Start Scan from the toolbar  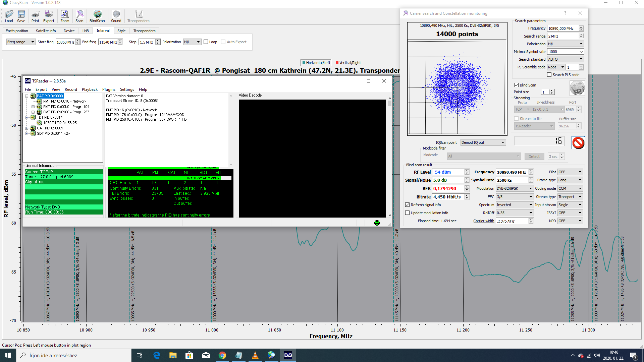[x=79, y=16]
